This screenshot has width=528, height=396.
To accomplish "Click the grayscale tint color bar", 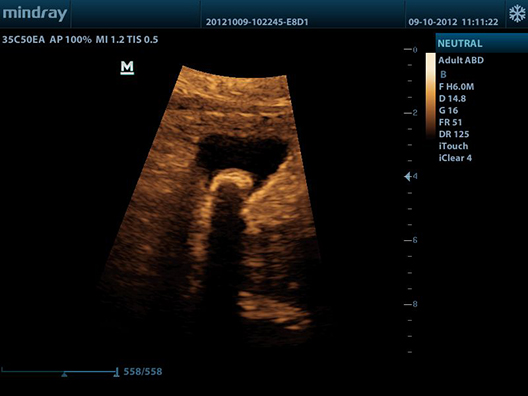I will [x=430, y=96].
